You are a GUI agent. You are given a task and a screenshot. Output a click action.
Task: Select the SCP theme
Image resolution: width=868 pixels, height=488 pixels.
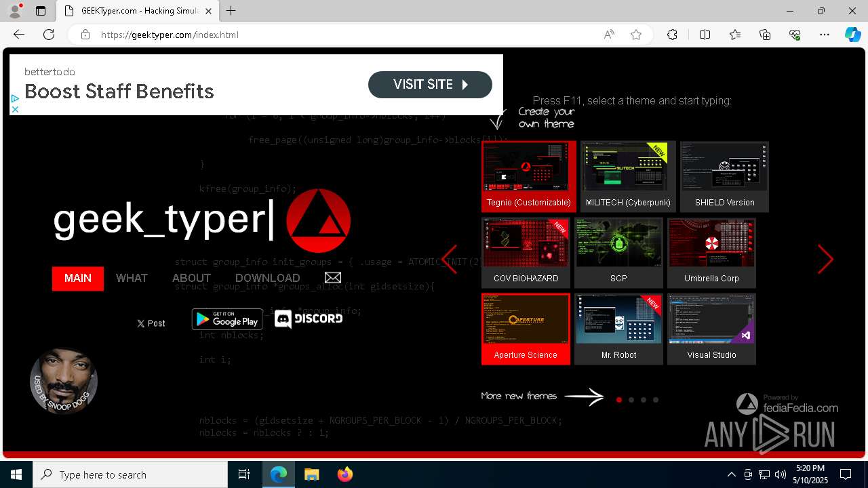pyautogui.click(x=618, y=253)
